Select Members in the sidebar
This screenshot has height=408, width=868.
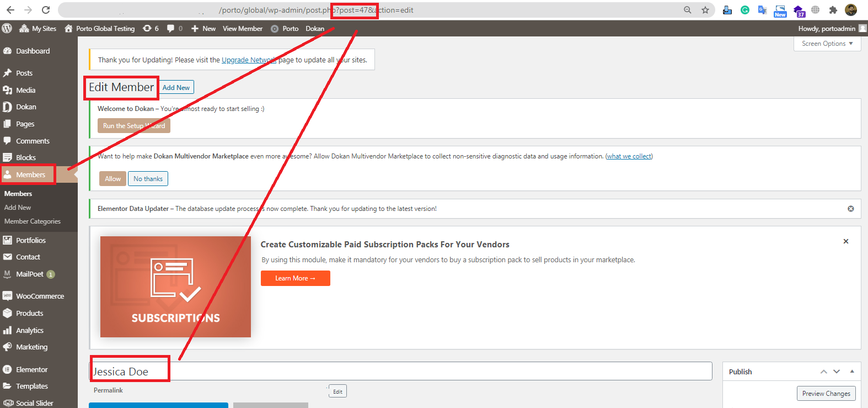[x=31, y=174]
